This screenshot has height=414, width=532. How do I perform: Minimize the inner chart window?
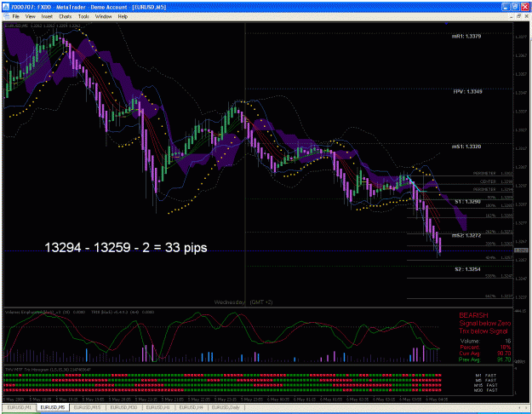pos(511,16)
